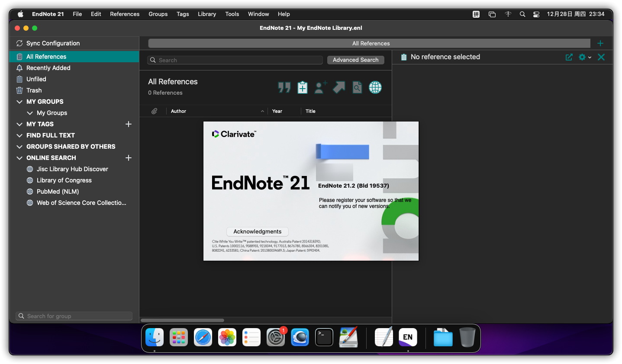Click the Insert Citation quotation marks icon

[284, 88]
